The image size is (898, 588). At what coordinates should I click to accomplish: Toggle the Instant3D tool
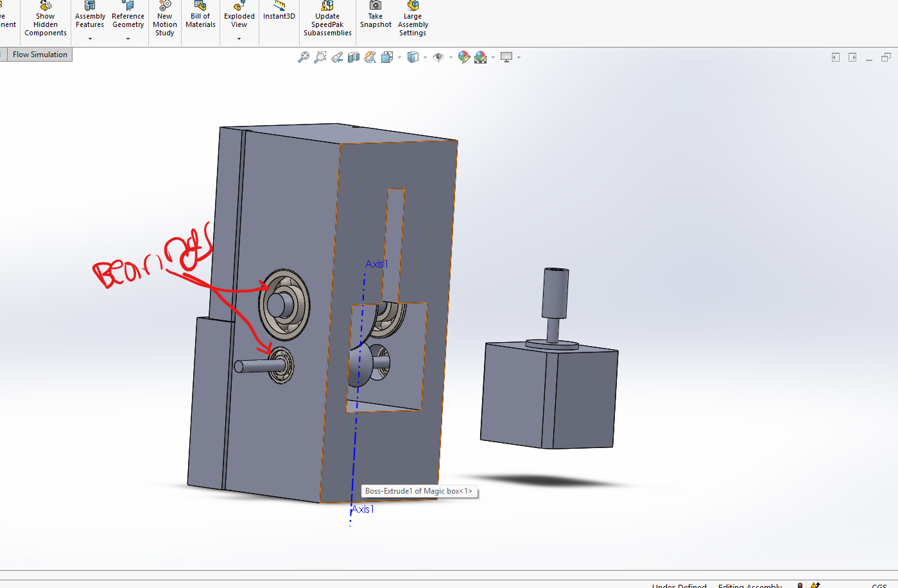(x=279, y=12)
